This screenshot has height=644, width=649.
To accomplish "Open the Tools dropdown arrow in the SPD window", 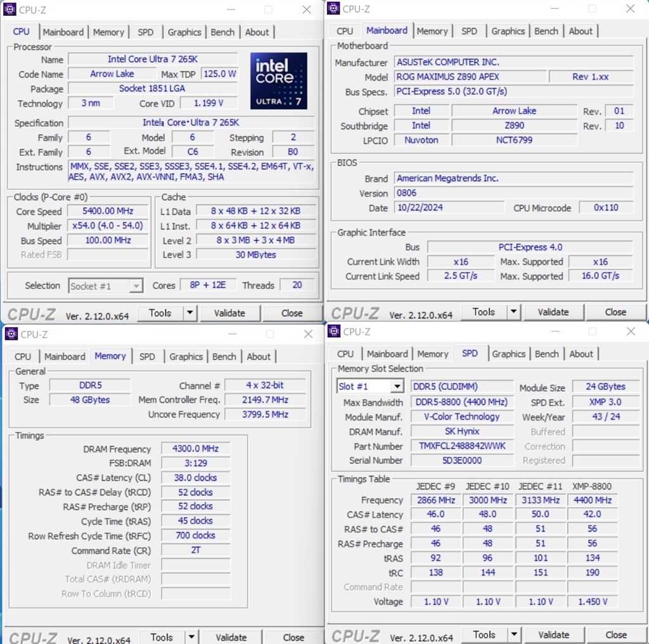I will tap(513, 634).
